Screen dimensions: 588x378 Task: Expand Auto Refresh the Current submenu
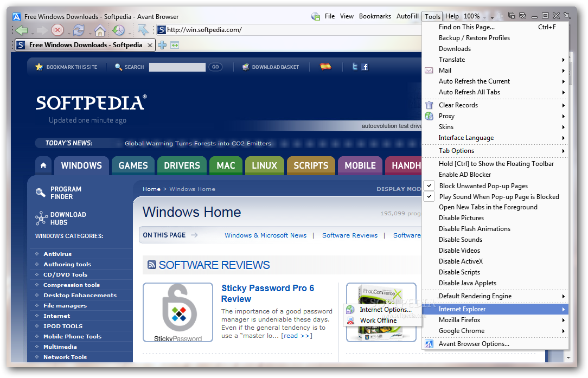click(495, 81)
